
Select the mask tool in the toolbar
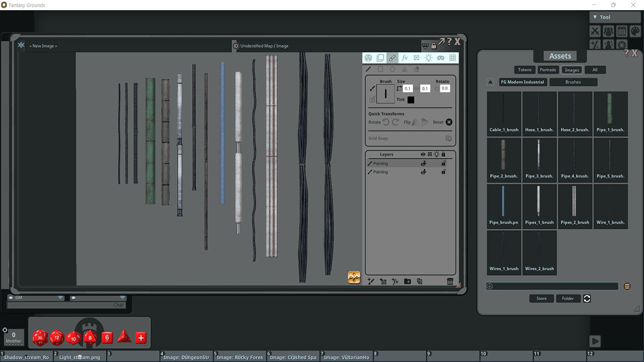[x=441, y=57]
